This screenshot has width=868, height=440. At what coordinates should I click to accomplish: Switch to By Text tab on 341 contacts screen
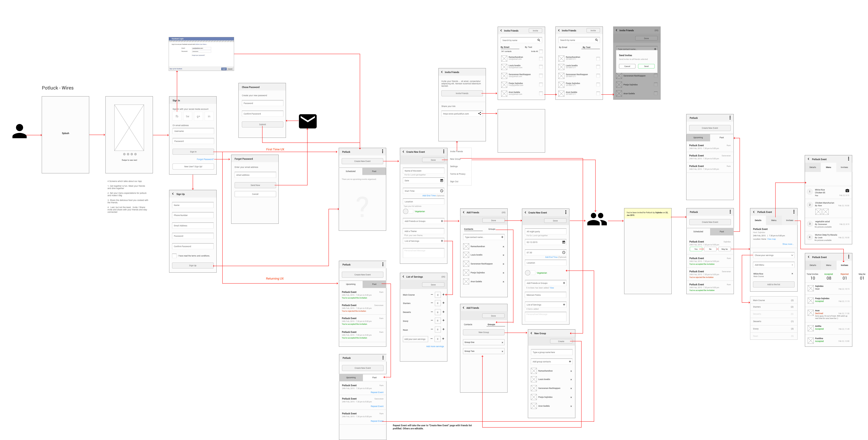(528, 47)
